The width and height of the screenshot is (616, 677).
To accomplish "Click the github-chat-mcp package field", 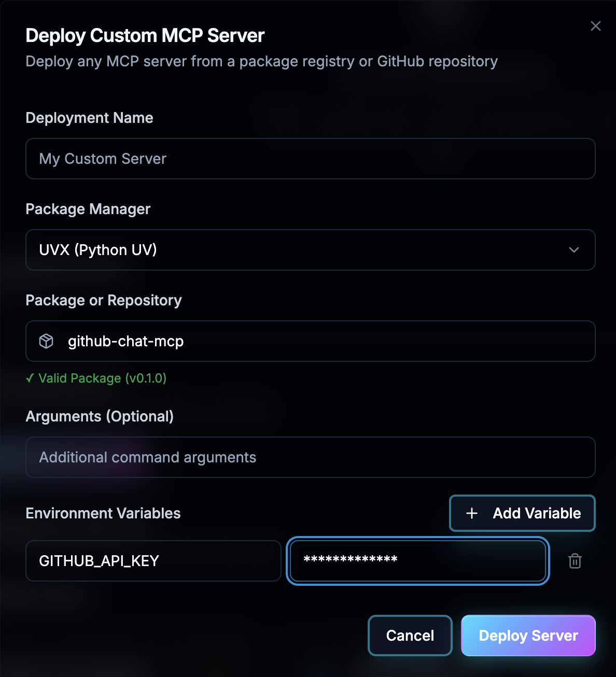I will (310, 341).
